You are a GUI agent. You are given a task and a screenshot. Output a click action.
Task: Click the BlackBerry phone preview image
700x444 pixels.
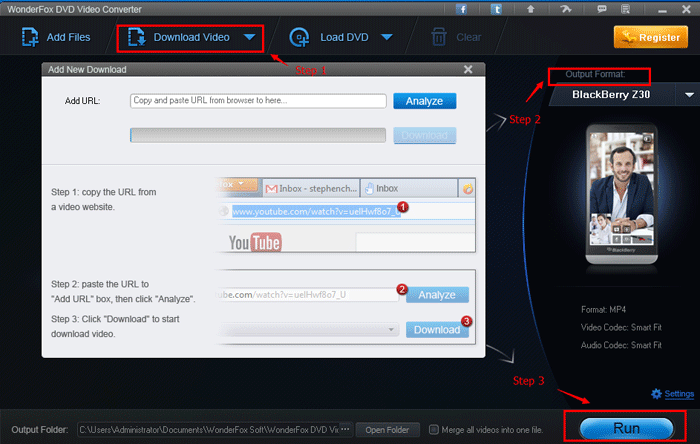[x=621, y=194]
